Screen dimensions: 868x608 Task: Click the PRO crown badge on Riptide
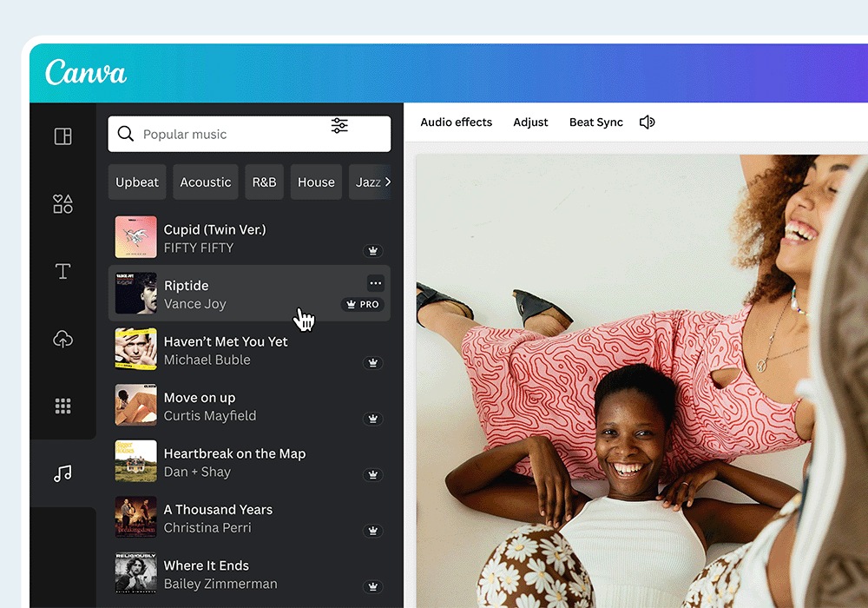pos(363,304)
